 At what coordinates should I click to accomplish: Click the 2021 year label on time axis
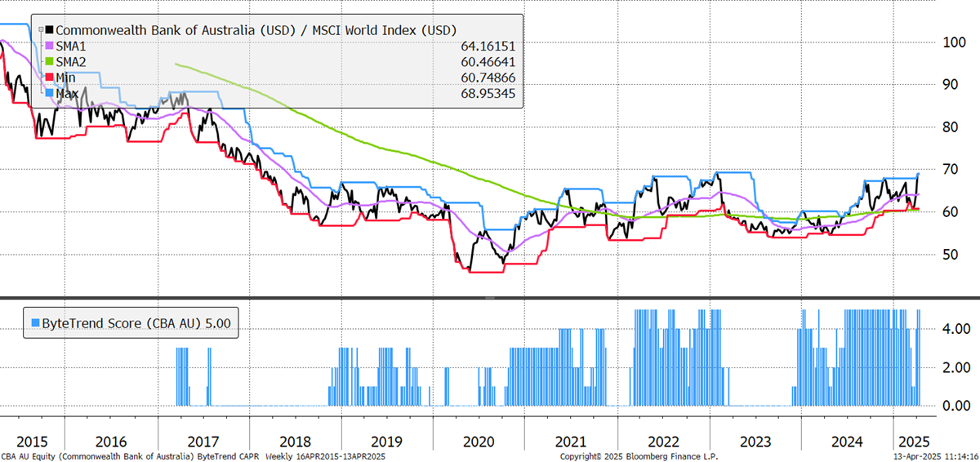571,442
